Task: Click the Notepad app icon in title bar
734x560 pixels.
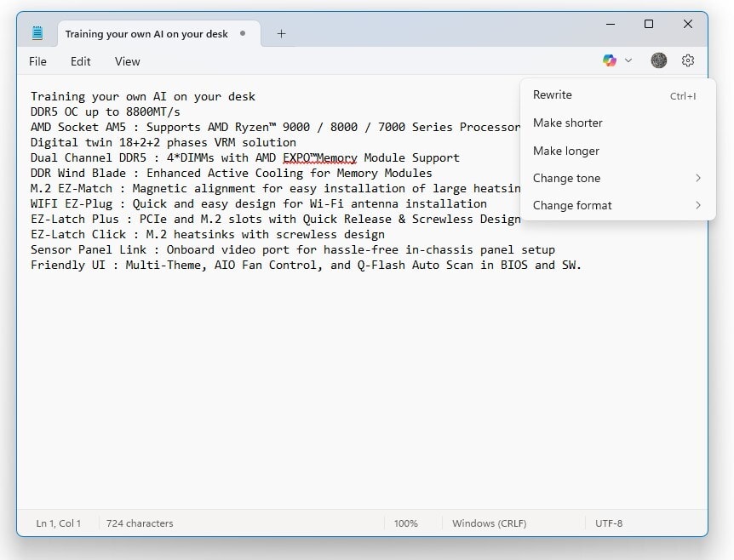Action: coord(37,34)
